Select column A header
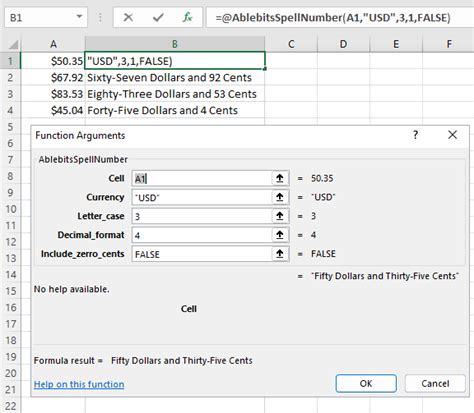The width and height of the screenshot is (474, 413). [x=53, y=44]
